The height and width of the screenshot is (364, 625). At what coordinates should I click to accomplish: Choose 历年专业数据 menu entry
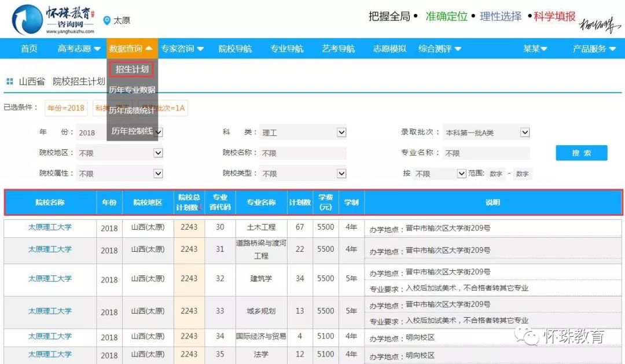pyautogui.click(x=132, y=90)
